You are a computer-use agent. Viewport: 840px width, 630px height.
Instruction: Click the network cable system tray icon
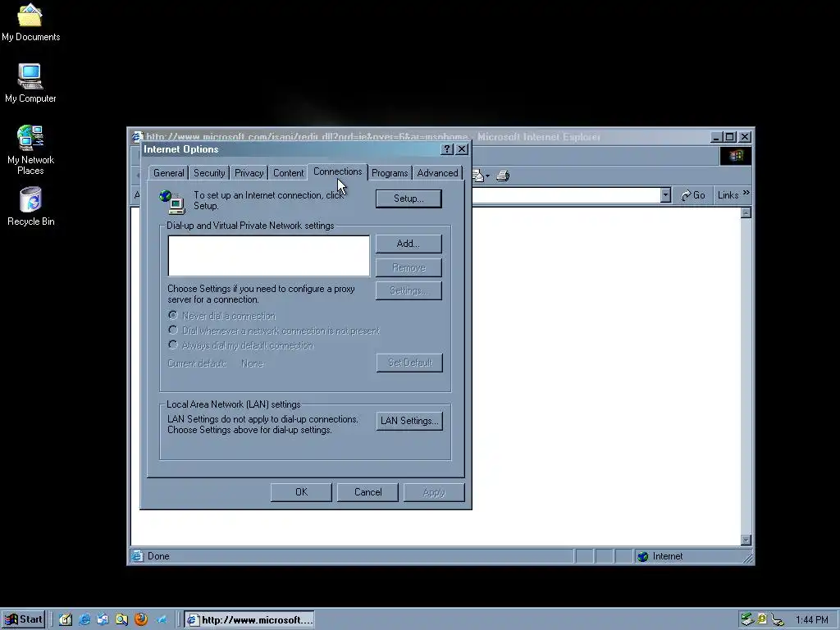click(778, 620)
